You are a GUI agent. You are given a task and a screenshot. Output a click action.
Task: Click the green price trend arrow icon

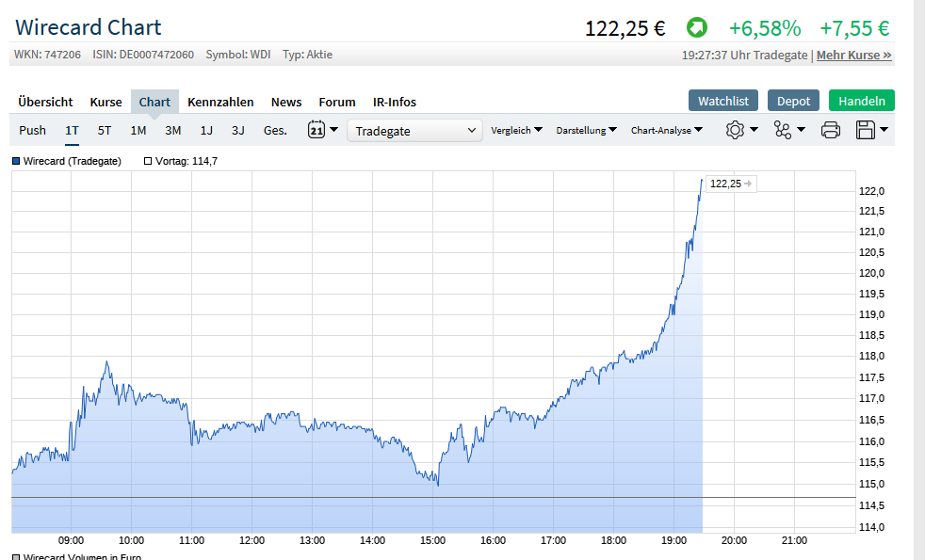[697, 27]
